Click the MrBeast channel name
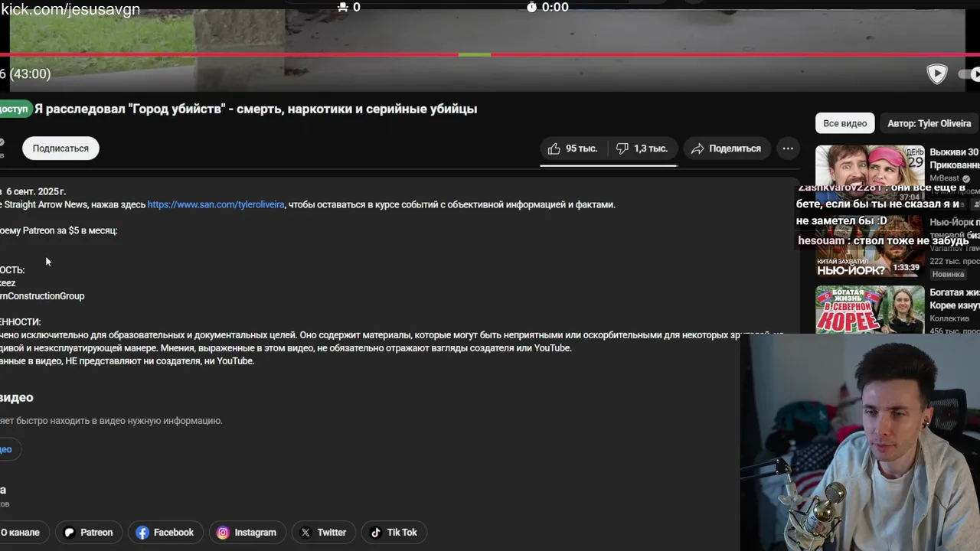The width and height of the screenshot is (980, 551). pos(944,178)
